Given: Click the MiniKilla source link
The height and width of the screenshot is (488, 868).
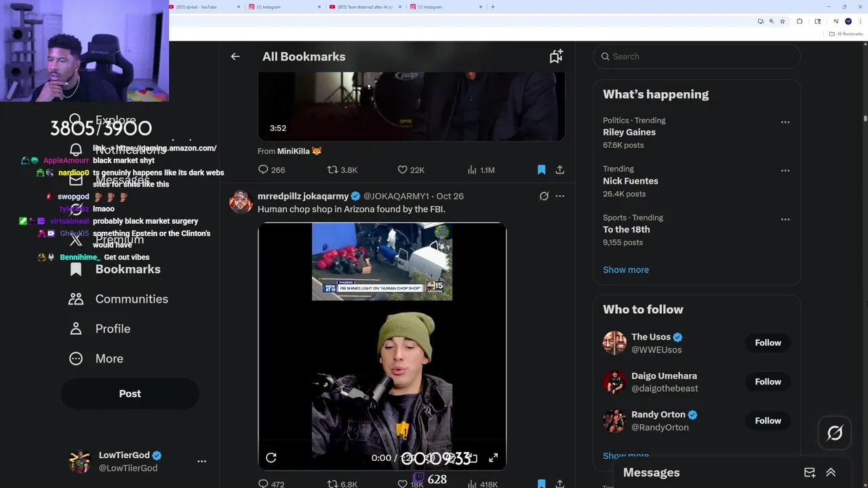Looking at the screenshot, I should 299,151.
